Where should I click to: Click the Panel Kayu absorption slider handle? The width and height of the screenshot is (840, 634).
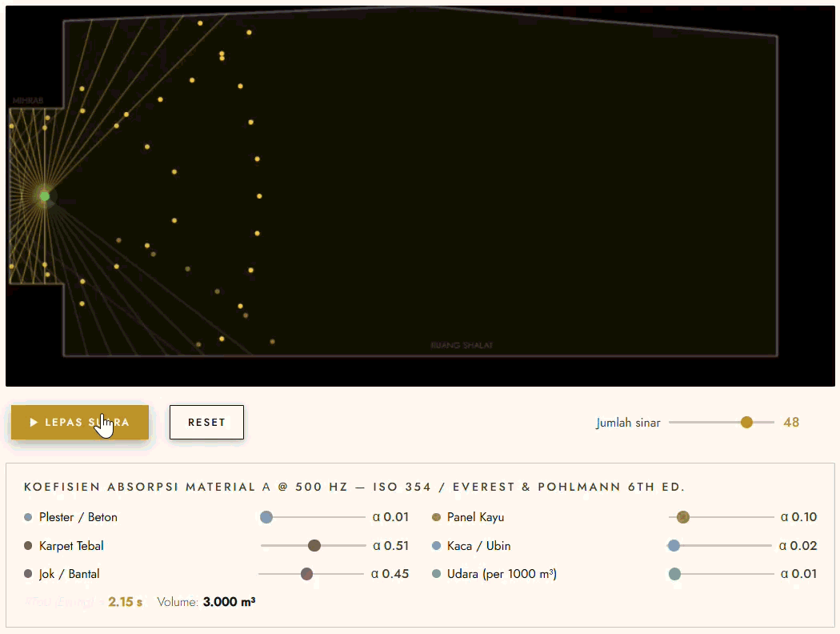point(683,517)
